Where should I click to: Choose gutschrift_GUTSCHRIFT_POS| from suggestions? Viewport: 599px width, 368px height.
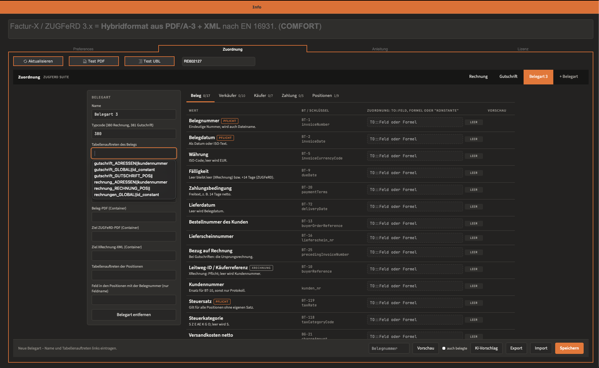click(123, 176)
